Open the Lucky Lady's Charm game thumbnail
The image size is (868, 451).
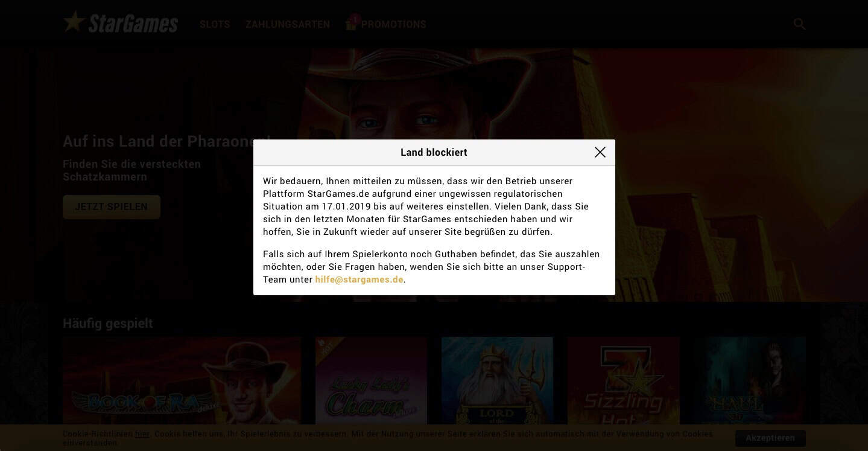coord(371,380)
